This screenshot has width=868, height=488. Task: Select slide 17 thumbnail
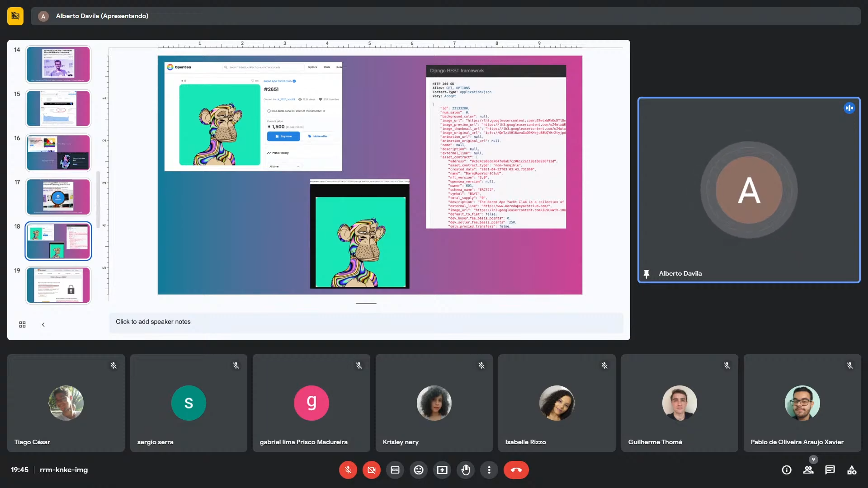[x=58, y=197]
